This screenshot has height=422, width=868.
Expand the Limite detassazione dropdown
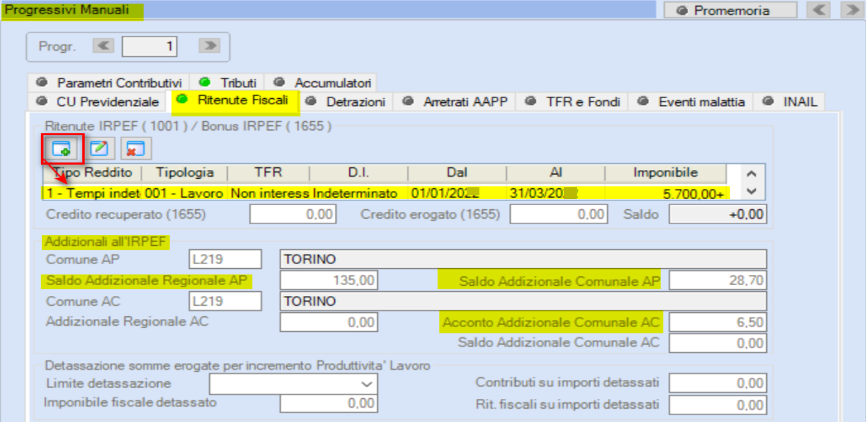point(366,384)
